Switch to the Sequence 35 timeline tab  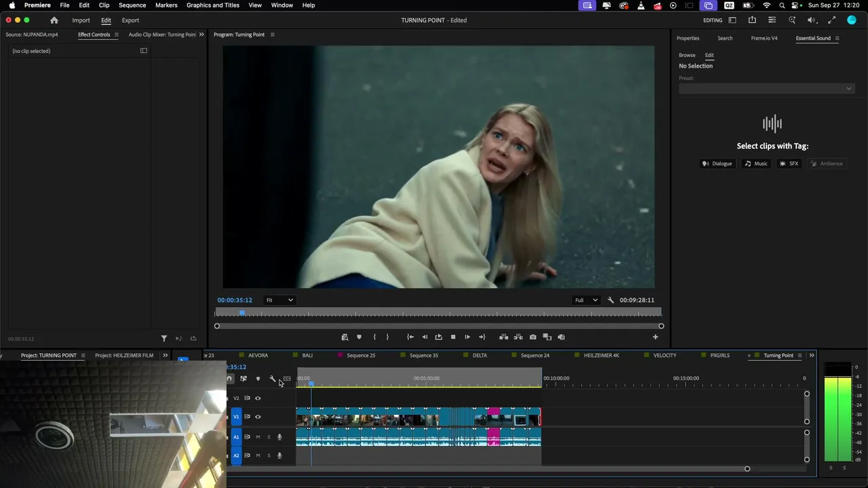tap(424, 355)
